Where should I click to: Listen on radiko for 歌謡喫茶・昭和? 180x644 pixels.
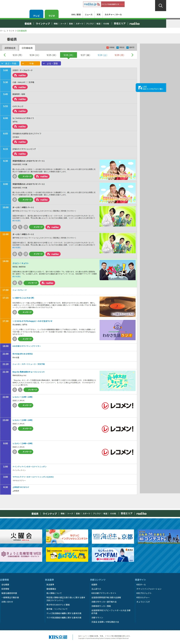point(20,99)
